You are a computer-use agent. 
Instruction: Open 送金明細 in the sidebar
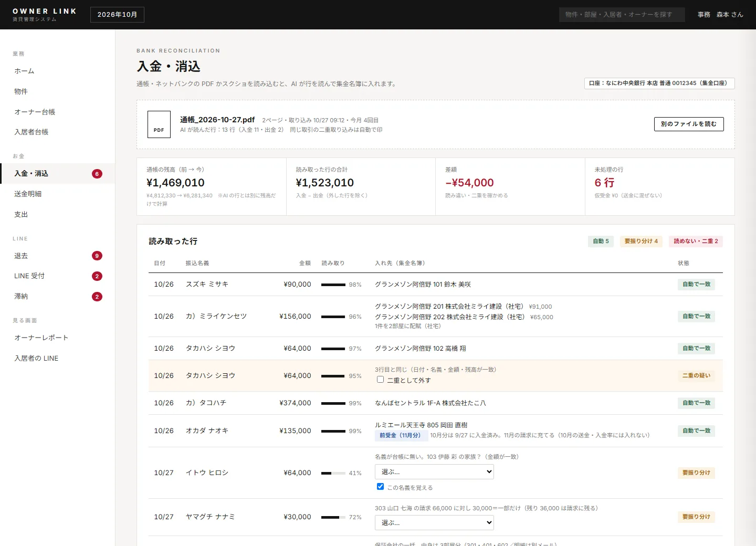pyautogui.click(x=57, y=194)
